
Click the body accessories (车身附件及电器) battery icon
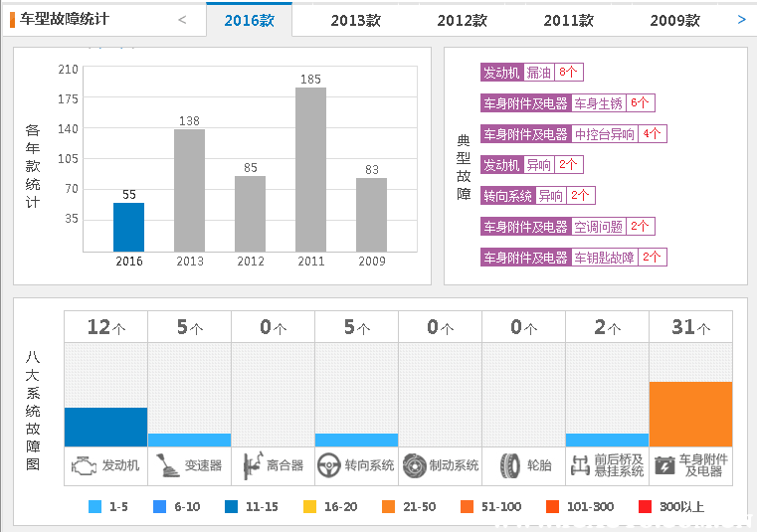663,464
